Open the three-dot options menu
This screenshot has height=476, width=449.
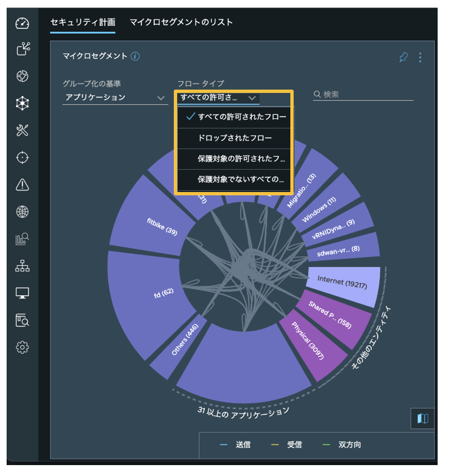tap(420, 57)
